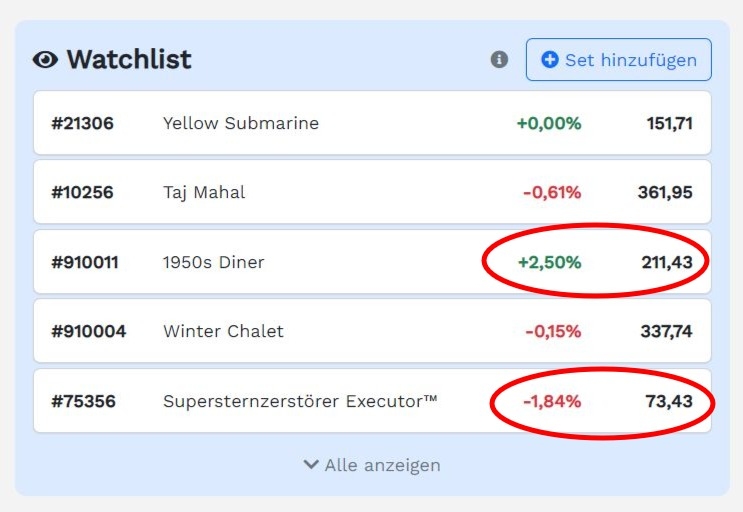743x512 pixels.
Task: Click set number #10256
Action: point(82,193)
